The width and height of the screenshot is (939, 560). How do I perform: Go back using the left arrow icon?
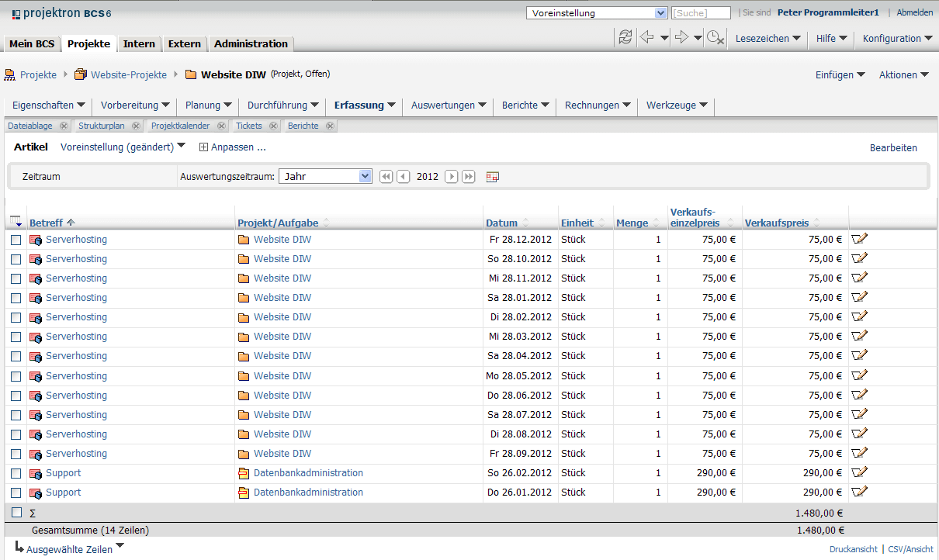(646, 37)
